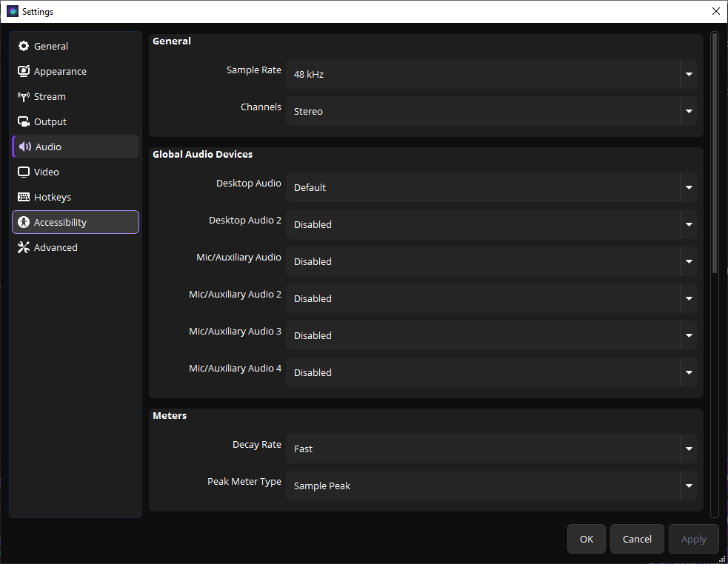Screen dimensions: 728x564
Task: Open the Channels dropdown
Action: [491, 111]
